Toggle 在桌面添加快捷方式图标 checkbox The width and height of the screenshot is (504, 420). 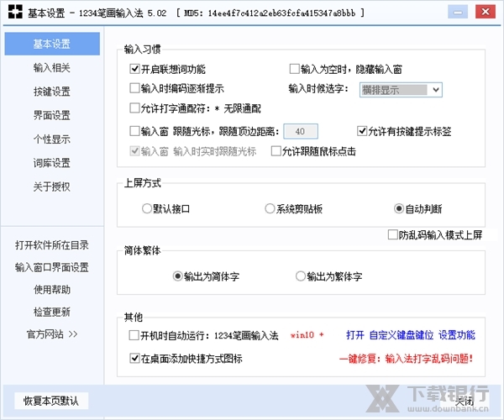pyautogui.click(x=134, y=359)
